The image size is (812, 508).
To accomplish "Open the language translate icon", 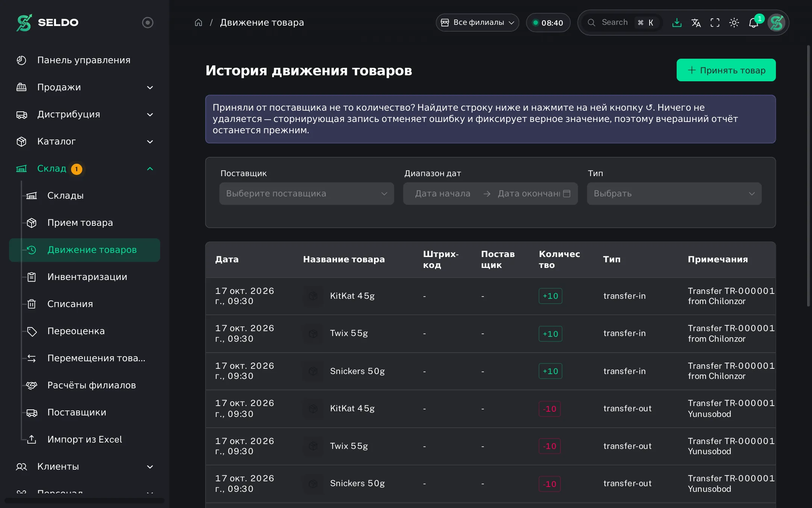I will [696, 23].
